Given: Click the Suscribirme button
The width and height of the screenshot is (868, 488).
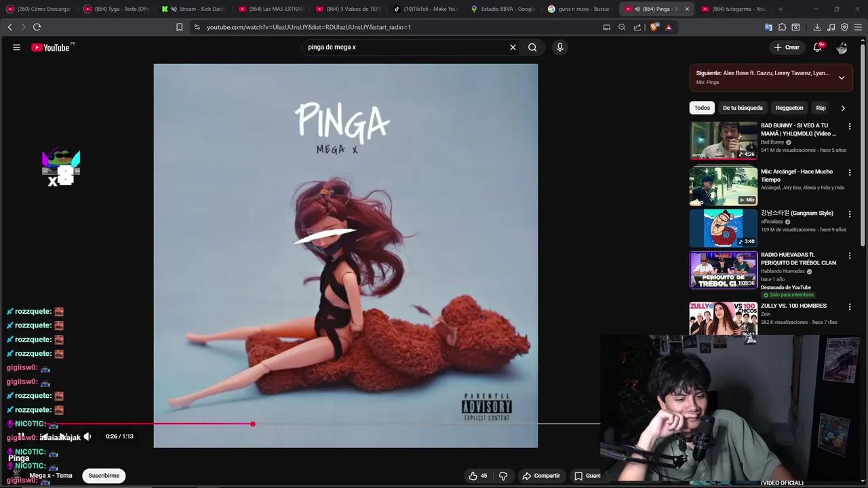Looking at the screenshot, I should coord(104,476).
